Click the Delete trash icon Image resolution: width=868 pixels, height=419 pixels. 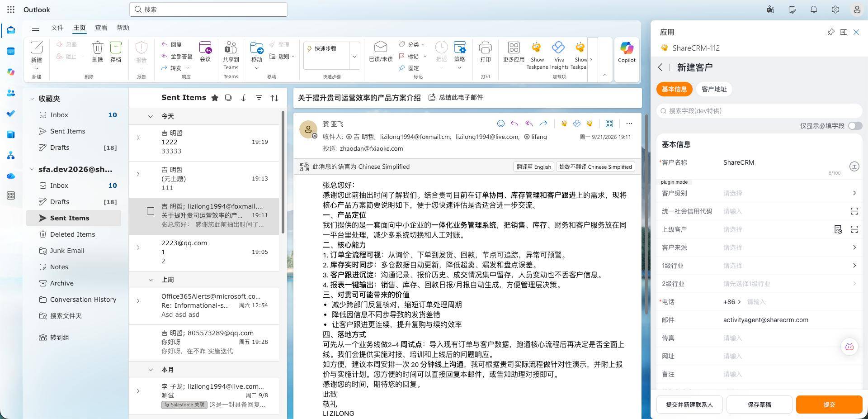(x=97, y=52)
